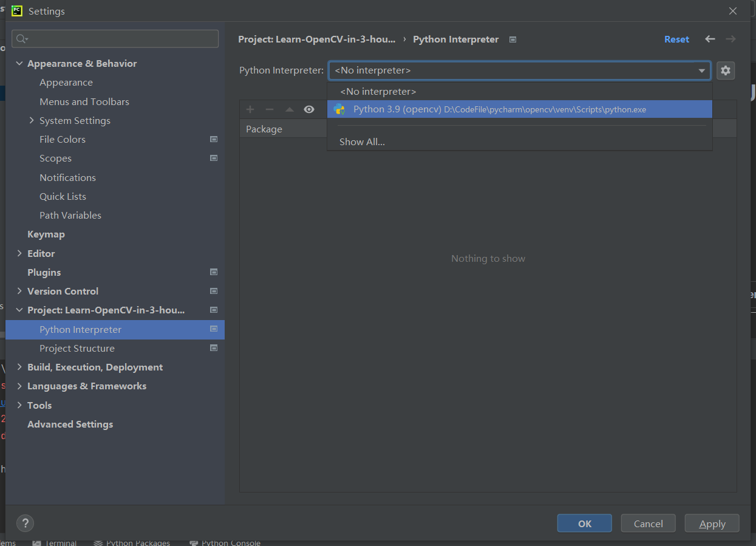
Task: Expand the Version Control section
Action: (19, 291)
